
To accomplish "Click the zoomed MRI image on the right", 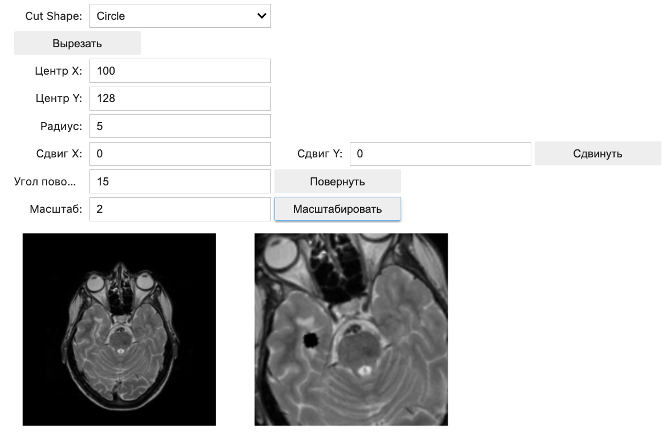I will [351, 329].
